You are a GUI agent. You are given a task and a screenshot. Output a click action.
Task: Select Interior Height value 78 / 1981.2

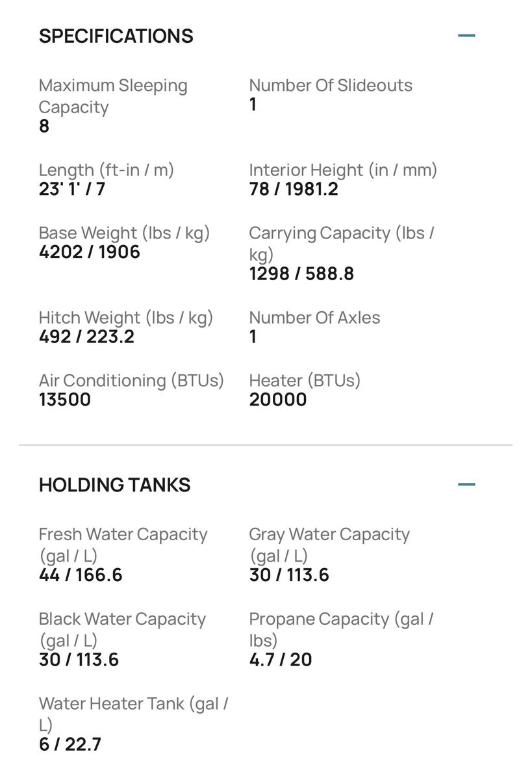294,189
